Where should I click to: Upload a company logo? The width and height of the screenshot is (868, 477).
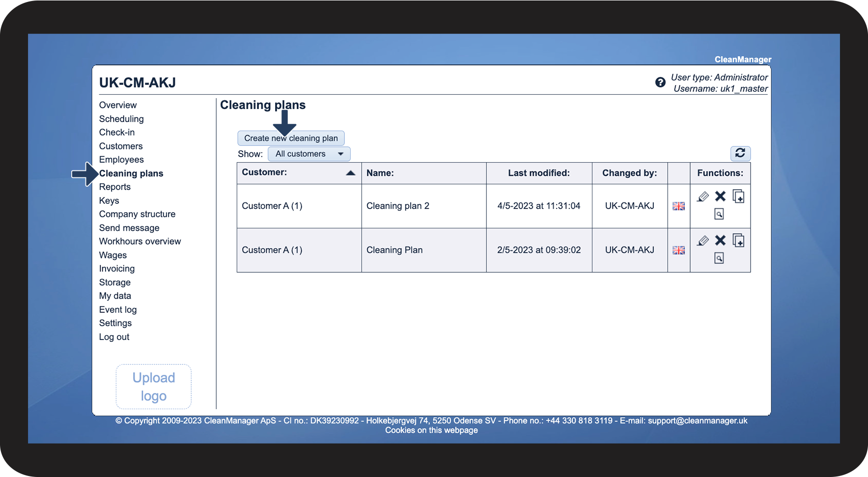coord(154,387)
